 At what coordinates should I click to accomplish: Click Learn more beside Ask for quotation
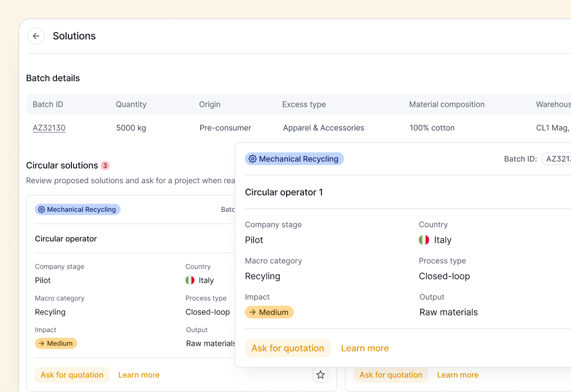click(365, 348)
